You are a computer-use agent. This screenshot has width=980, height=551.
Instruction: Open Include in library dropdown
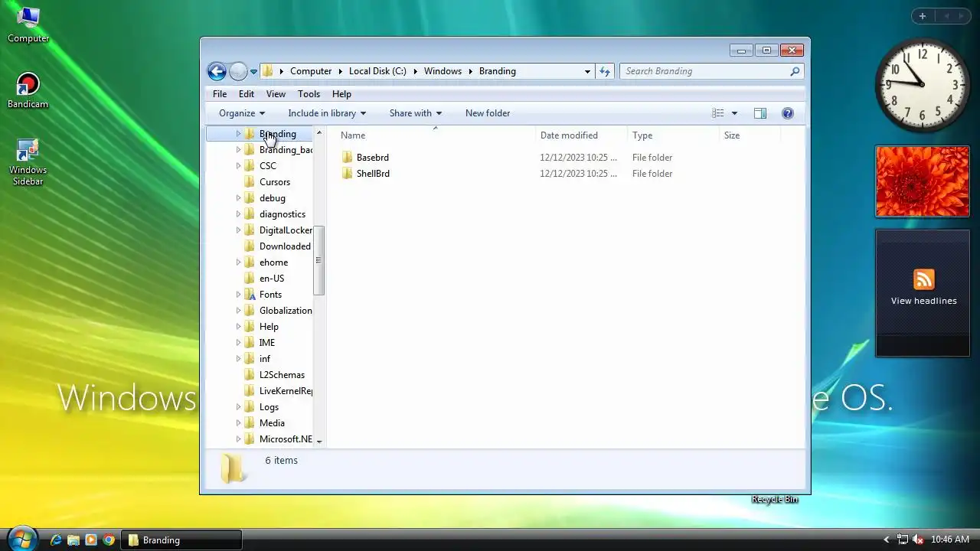[327, 113]
